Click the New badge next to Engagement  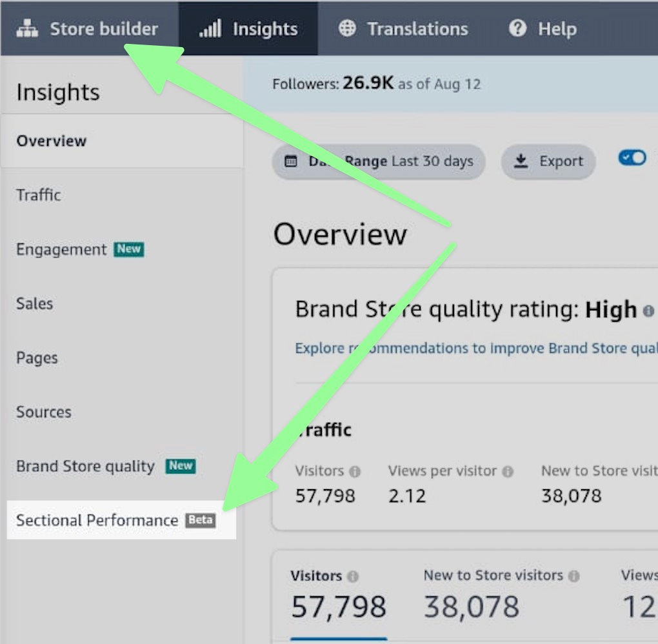pyautogui.click(x=129, y=249)
